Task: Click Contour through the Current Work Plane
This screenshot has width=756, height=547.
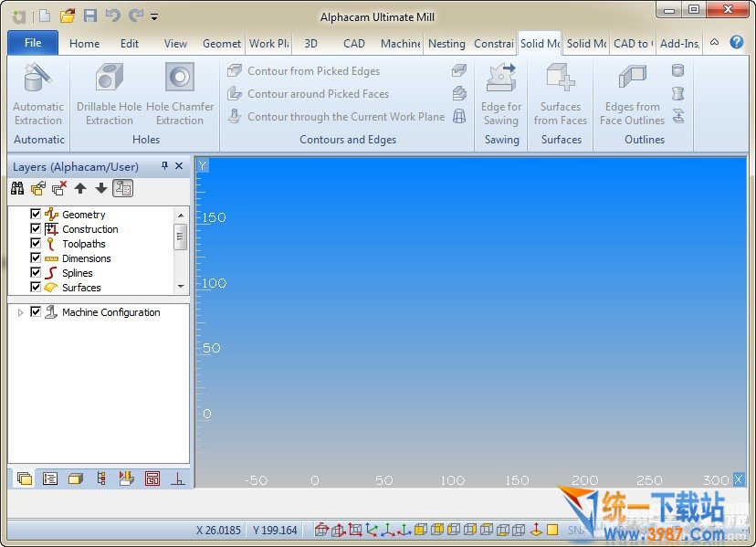Action: [336, 116]
